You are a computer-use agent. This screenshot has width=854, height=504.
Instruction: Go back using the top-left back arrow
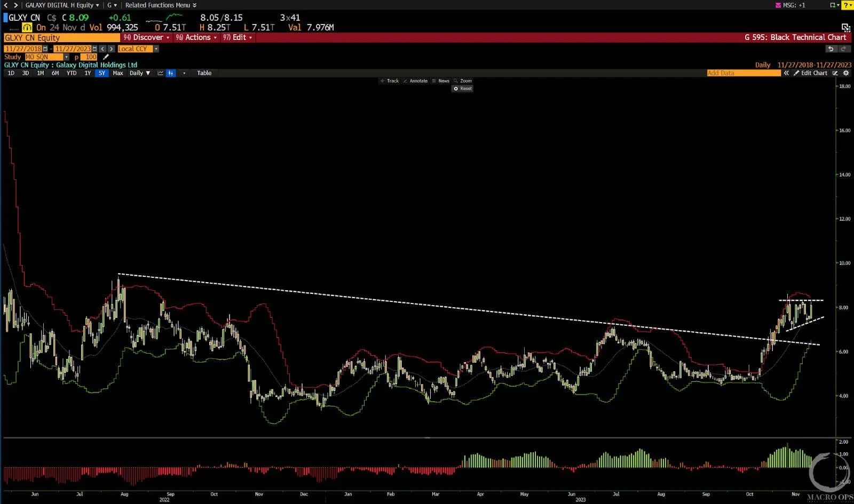(x=6, y=5)
